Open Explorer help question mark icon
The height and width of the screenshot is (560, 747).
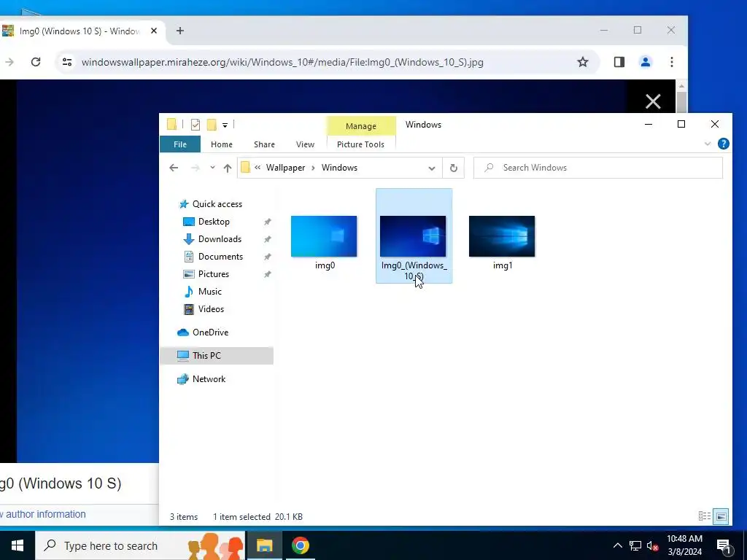click(x=723, y=144)
